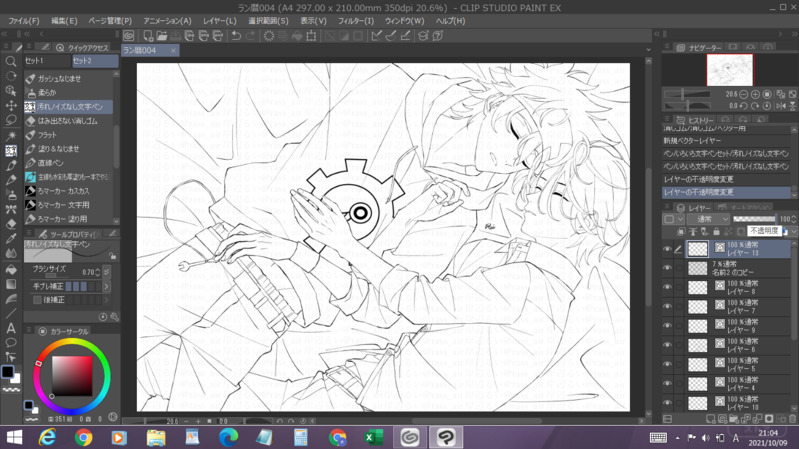Switch to the セット1 tab
The height and width of the screenshot is (449, 799).
click(x=47, y=61)
